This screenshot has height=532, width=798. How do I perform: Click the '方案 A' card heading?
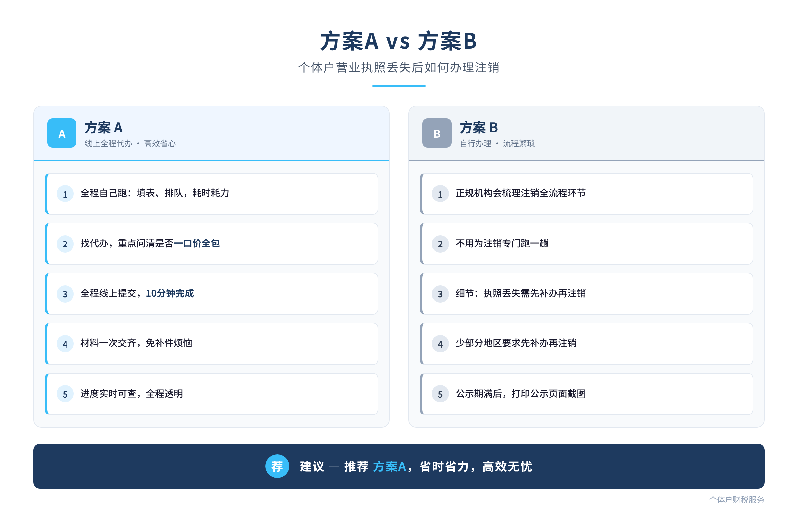tap(103, 128)
